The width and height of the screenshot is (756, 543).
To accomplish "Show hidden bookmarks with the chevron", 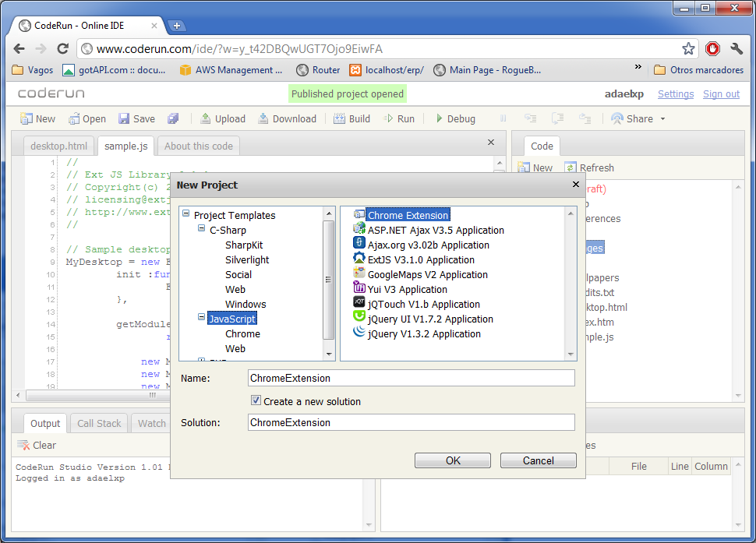I will click(638, 67).
